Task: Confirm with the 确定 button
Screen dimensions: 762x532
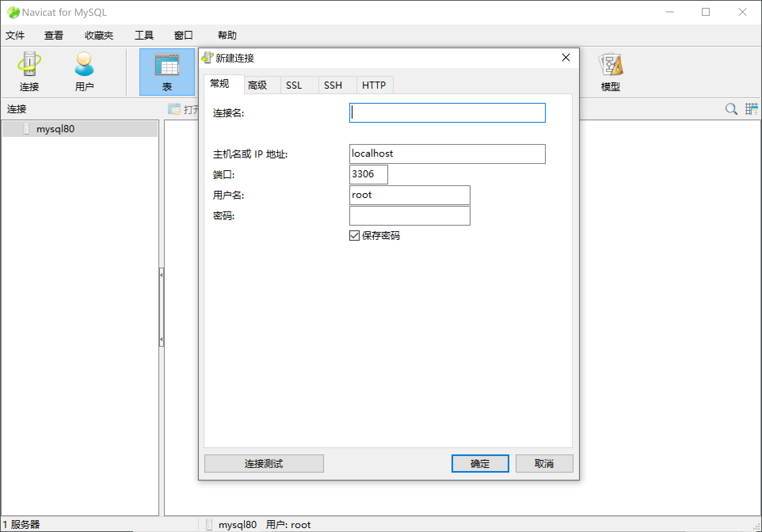Action: click(480, 464)
